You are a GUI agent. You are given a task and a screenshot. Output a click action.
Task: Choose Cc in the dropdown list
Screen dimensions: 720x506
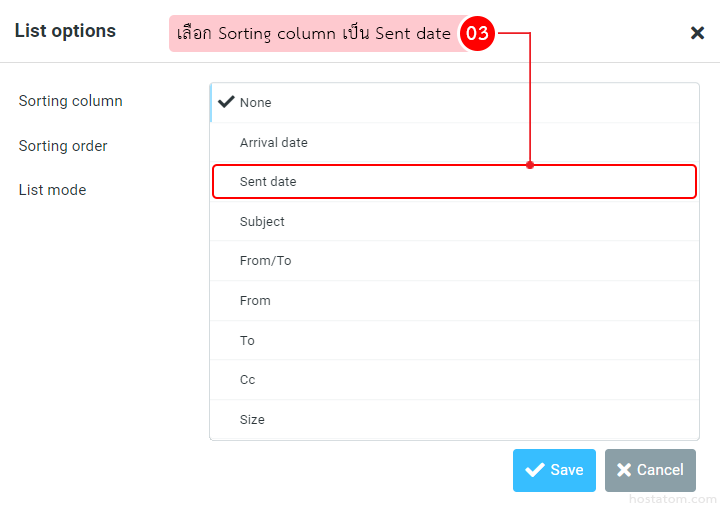click(247, 380)
